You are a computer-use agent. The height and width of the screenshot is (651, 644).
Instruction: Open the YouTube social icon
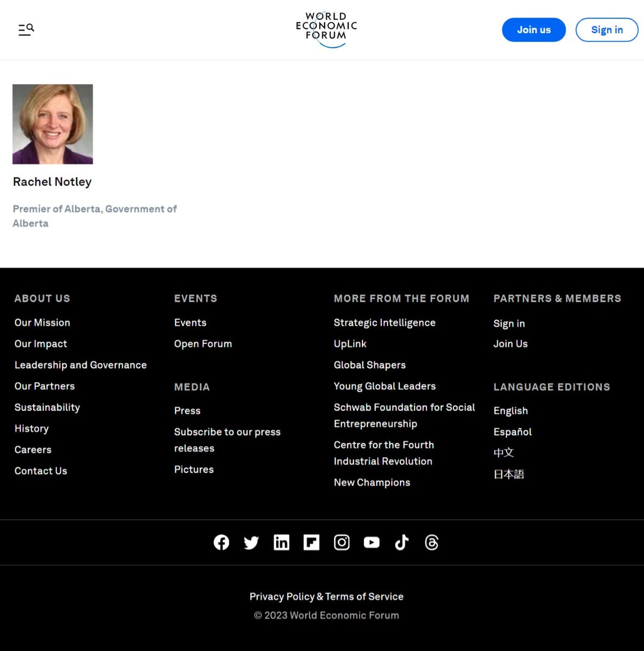(372, 542)
